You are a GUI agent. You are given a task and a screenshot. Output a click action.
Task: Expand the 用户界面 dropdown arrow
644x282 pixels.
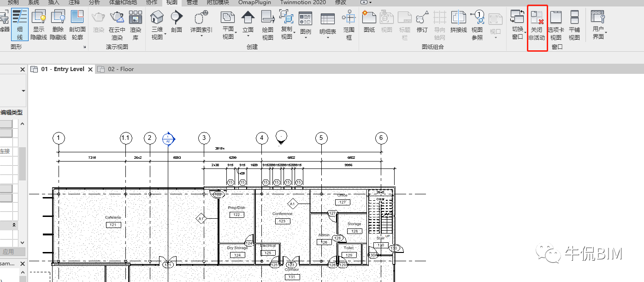(x=606, y=33)
